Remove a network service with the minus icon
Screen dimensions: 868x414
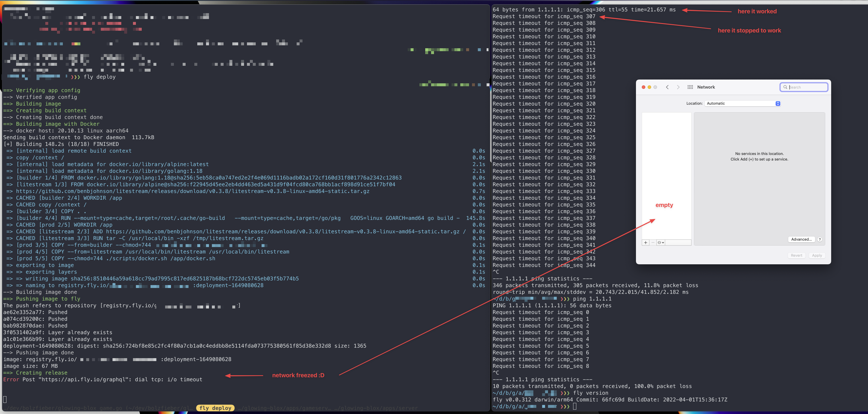(652, 242)
